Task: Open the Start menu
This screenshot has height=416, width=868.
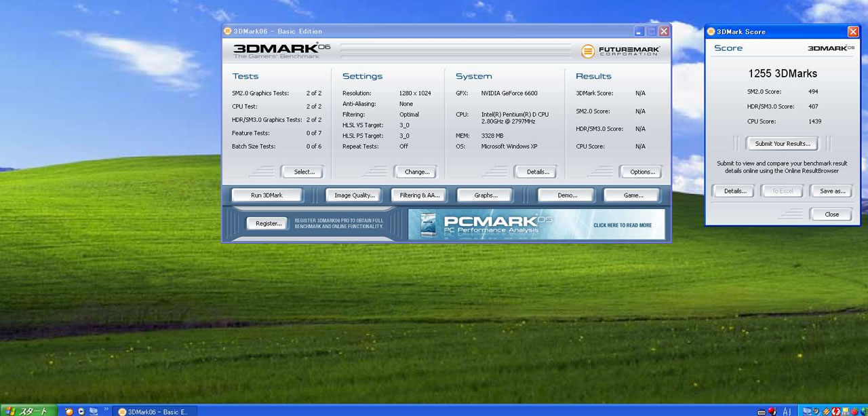Action: pyautogui.click(x=28, y=411)
